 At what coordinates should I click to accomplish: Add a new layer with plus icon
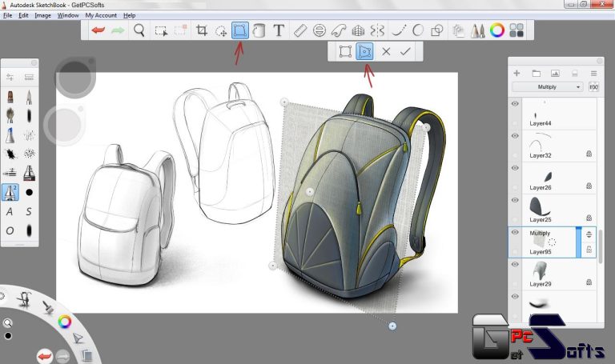click(517, 74)
